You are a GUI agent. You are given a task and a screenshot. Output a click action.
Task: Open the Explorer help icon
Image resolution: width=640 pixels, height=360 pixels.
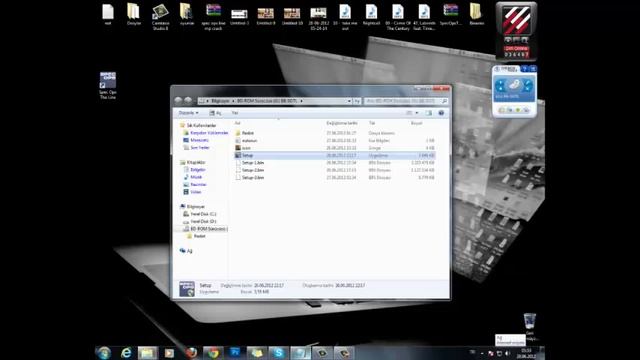click(x=441, y=113)
